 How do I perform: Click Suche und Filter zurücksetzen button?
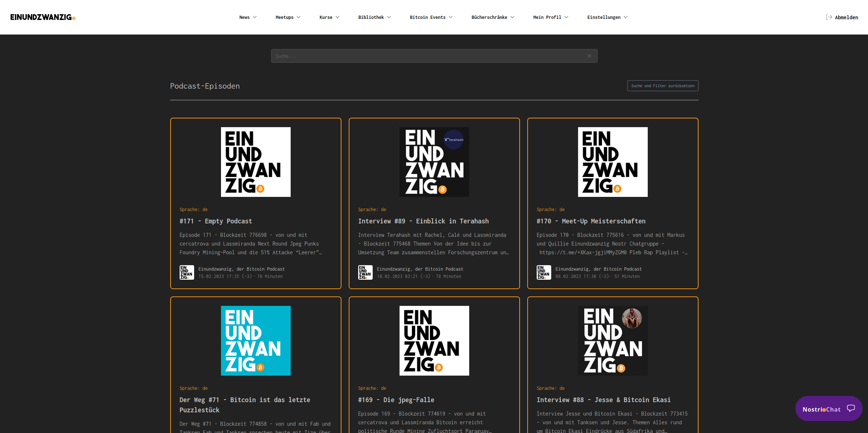point(663,86)
